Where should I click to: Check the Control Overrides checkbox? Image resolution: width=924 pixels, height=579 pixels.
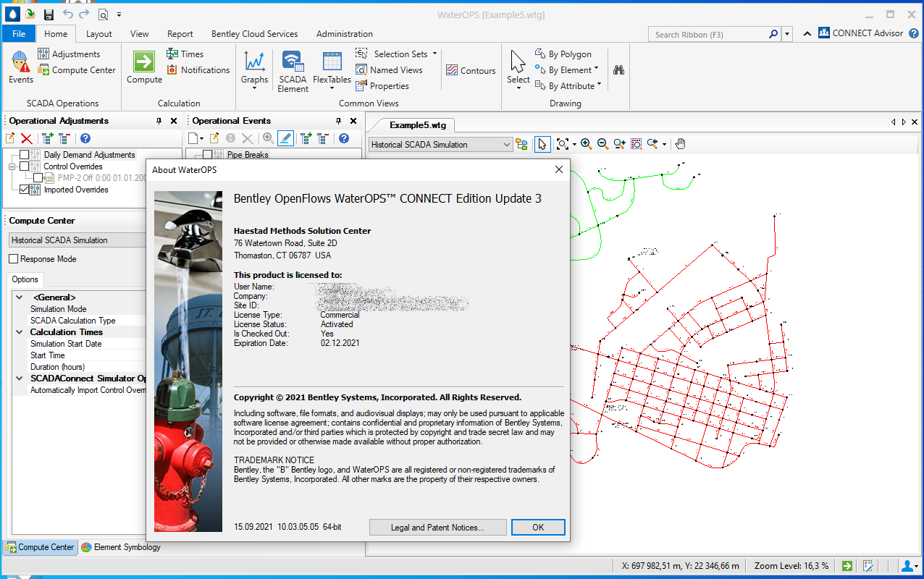tap(25, 166)
